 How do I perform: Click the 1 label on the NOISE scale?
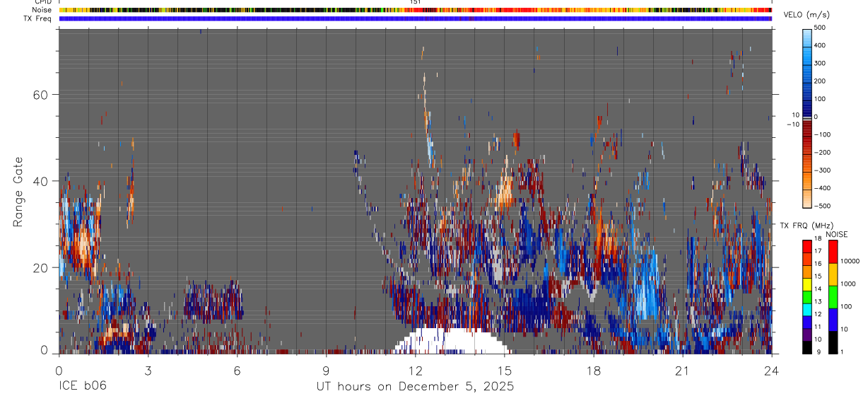pyautogui.click(x=843, y=351)
